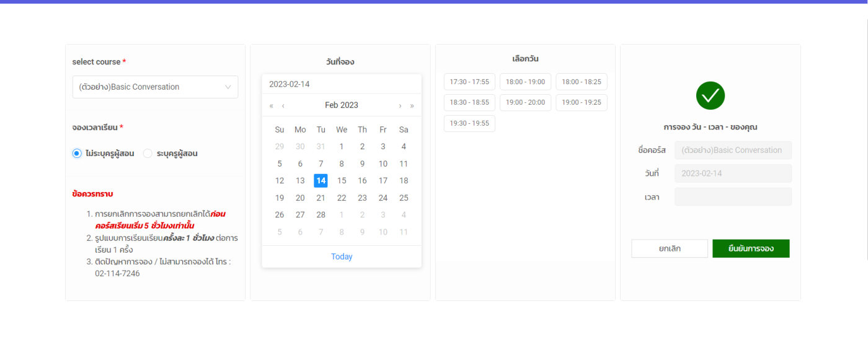Select February 28 on the calendar
Screen dimensions: 868x340
(321, 215)
